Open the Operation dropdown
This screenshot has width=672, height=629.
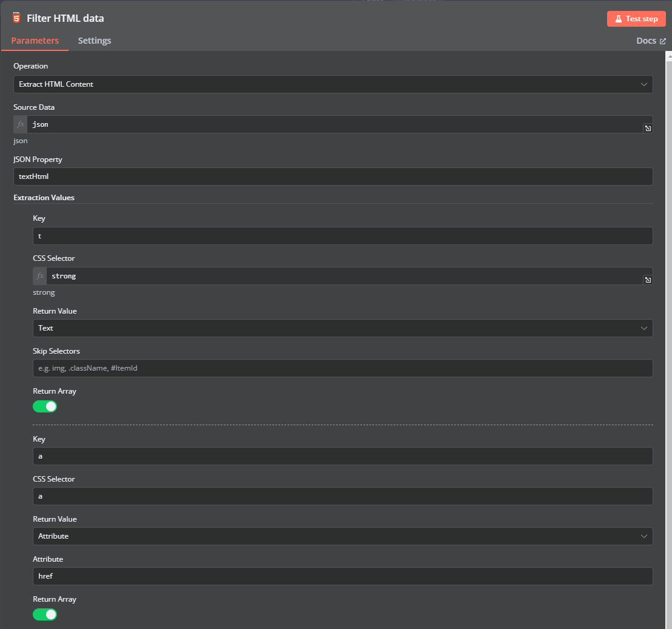(x=332, y=84)
